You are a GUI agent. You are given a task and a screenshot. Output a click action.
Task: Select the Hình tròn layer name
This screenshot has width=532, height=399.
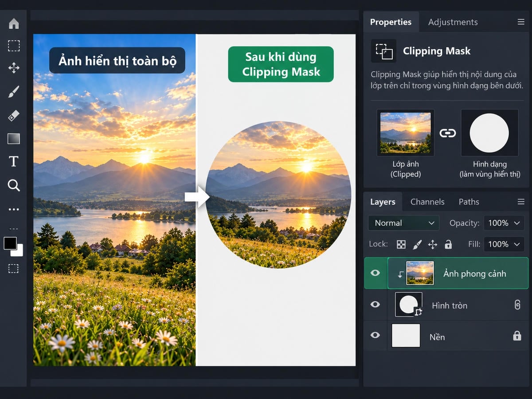(x=450, y=305)
